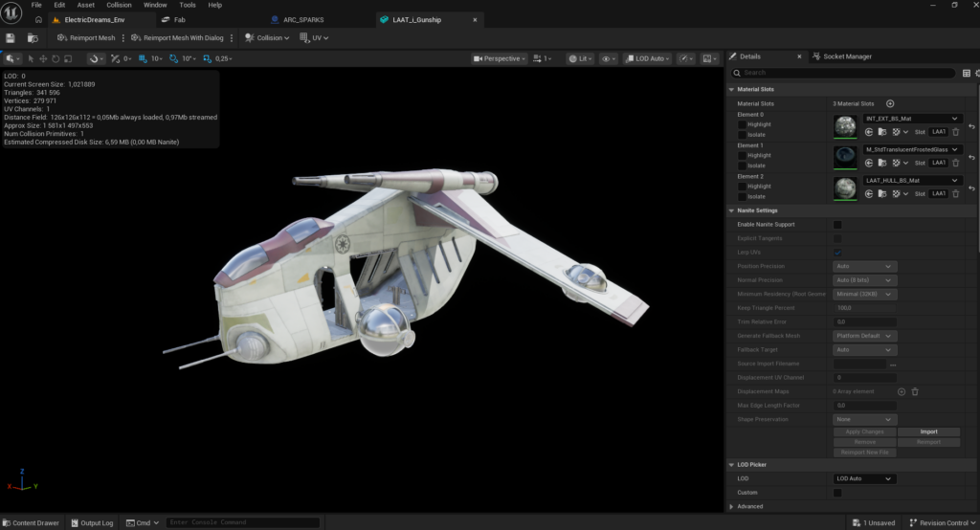Switch to the Socket Manager tab
Screen dimensions: 980x530
842,56
